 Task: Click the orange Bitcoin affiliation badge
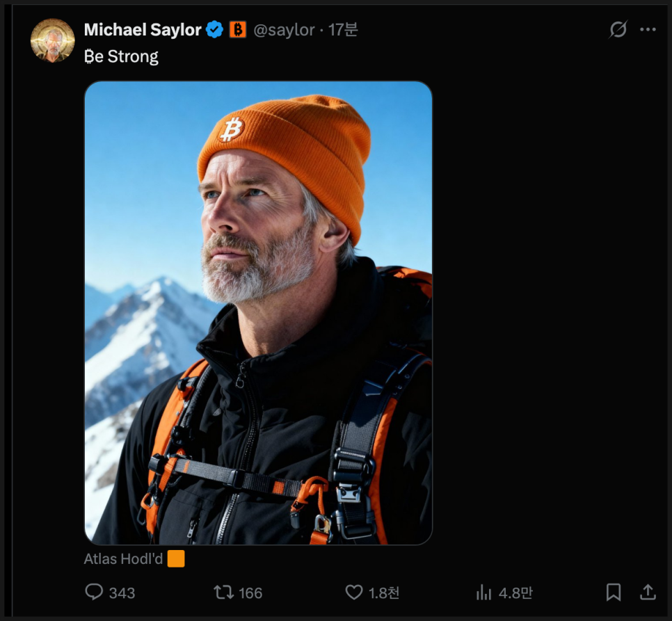[x=238, y=30]
